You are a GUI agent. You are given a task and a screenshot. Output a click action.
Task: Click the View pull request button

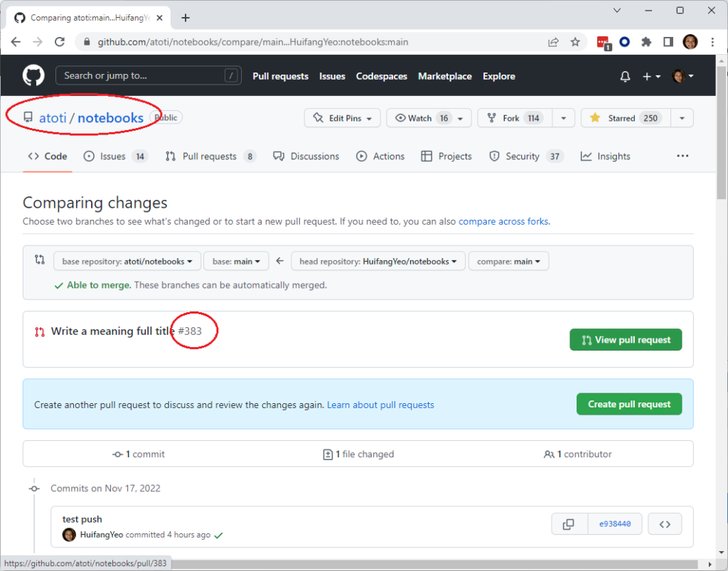tap(626, 340)
